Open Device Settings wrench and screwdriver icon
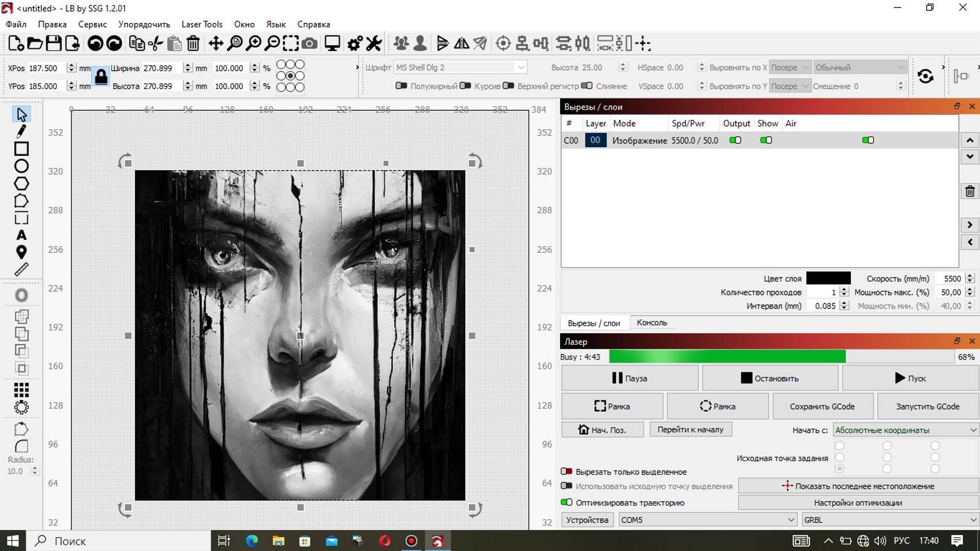 tap(374, 44)
